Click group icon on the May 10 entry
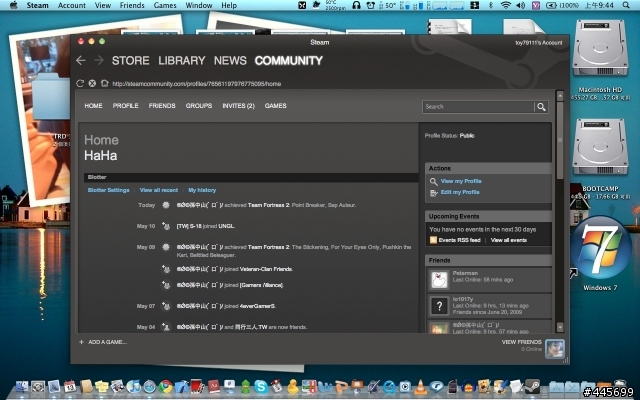Screen dimensions: 640x400 pos(166,226)
